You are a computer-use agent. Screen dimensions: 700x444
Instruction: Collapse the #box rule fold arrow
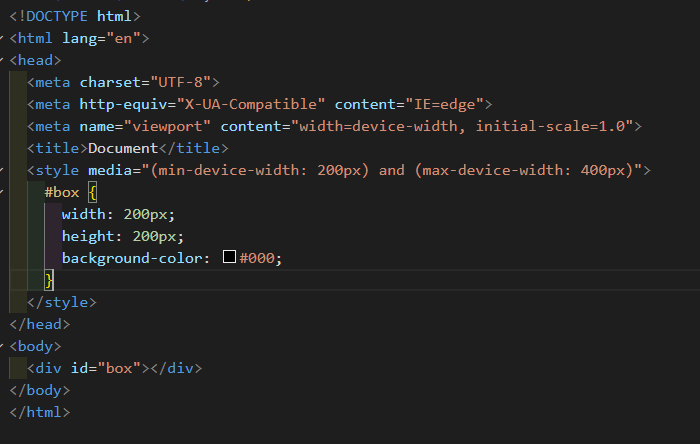click(x=2, y=192)
